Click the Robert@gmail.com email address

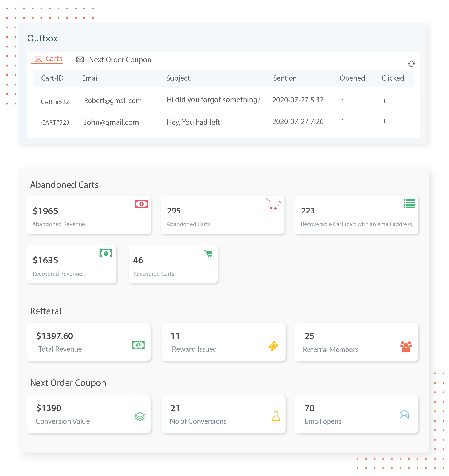113,101
